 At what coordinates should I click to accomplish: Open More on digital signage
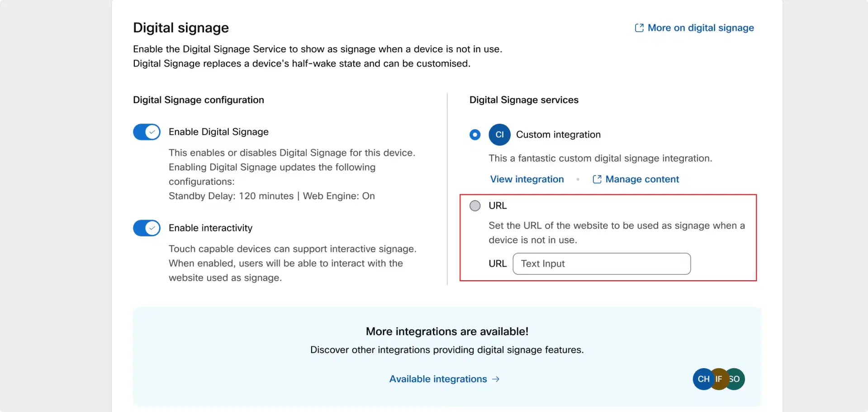tap(700, 28)
